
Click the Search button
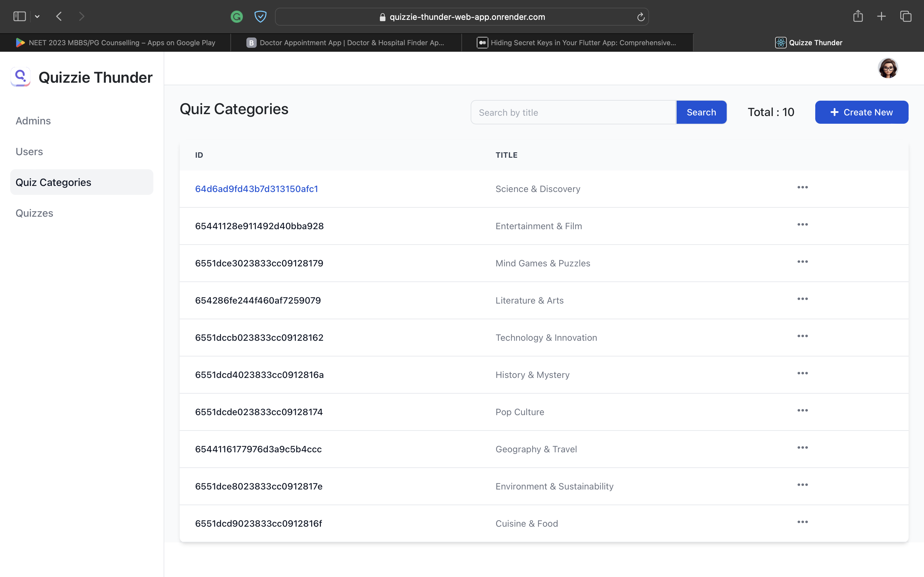(x=701, y=112)
